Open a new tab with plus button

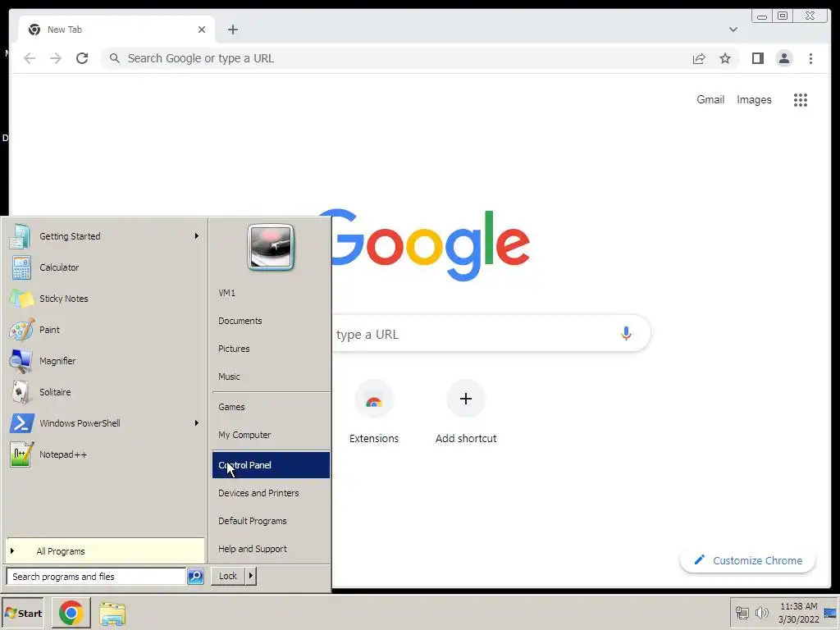click(x=232, y=30)
